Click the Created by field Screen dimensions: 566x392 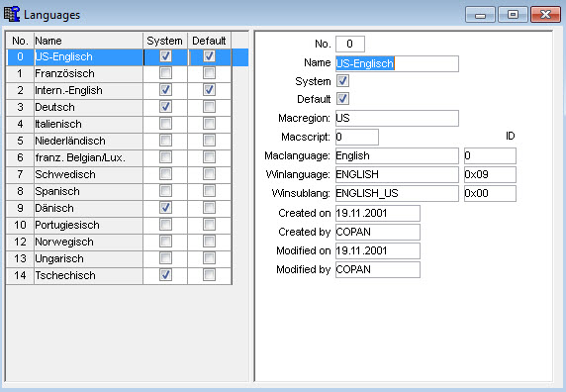pyautogui.click(x=378, y=232)
